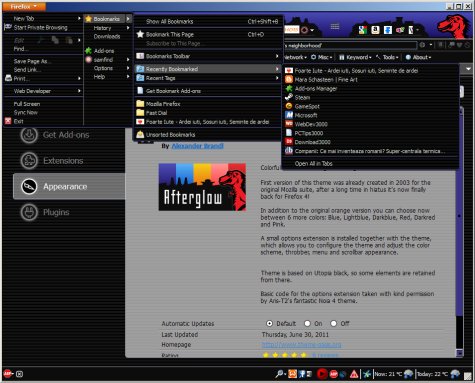Open the Add-ons Manager bookmark
This screenshot has width=475, height=383.
click(370, 88)
